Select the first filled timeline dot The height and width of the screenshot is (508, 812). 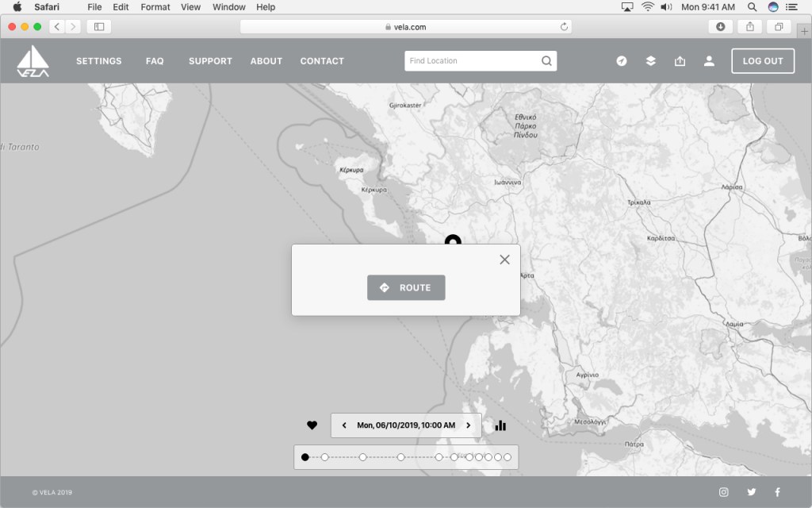305,457
